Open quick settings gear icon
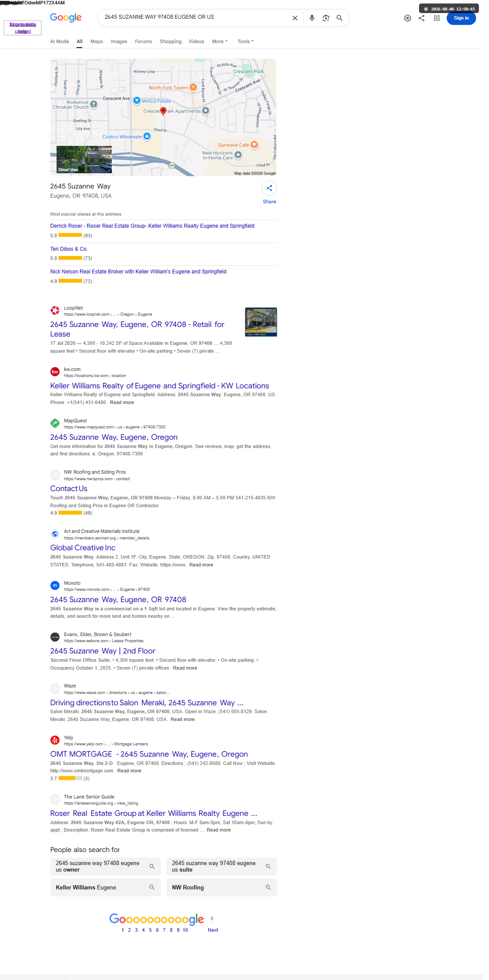 pyautogui.click(x=408, y=18)
